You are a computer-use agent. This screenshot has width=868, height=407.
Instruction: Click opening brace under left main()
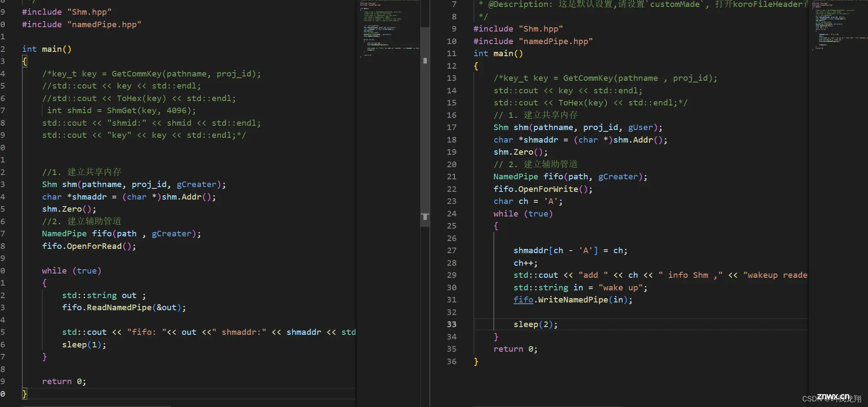[25, 61]
